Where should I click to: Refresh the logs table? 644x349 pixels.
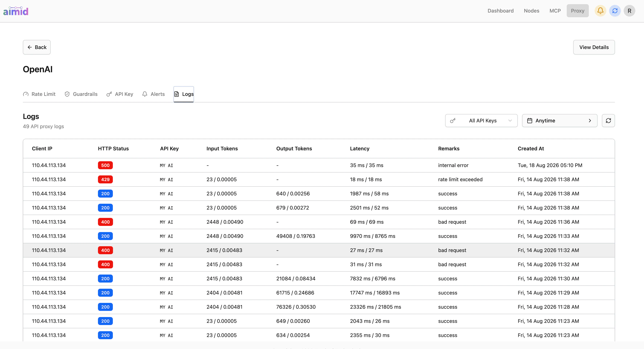pos(608,121)
